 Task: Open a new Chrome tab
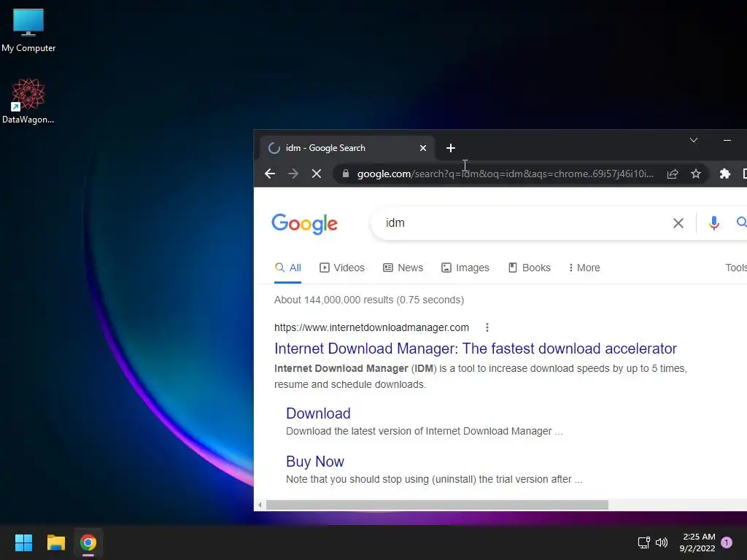[450, 148]
